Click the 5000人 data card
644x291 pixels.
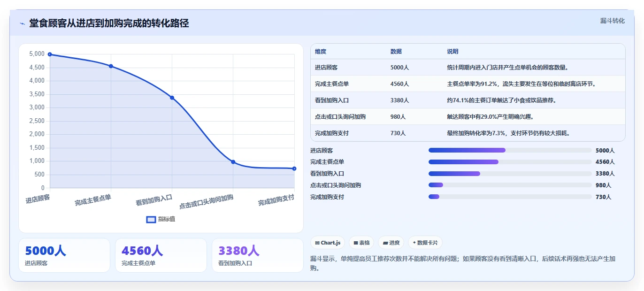tap(64, 255)
